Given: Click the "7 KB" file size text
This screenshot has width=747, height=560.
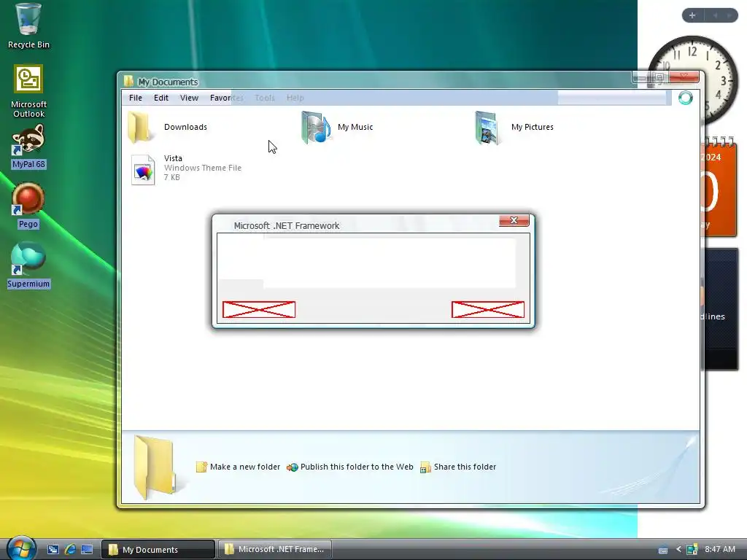Looking at the screenshot, I should pos(172,177).
